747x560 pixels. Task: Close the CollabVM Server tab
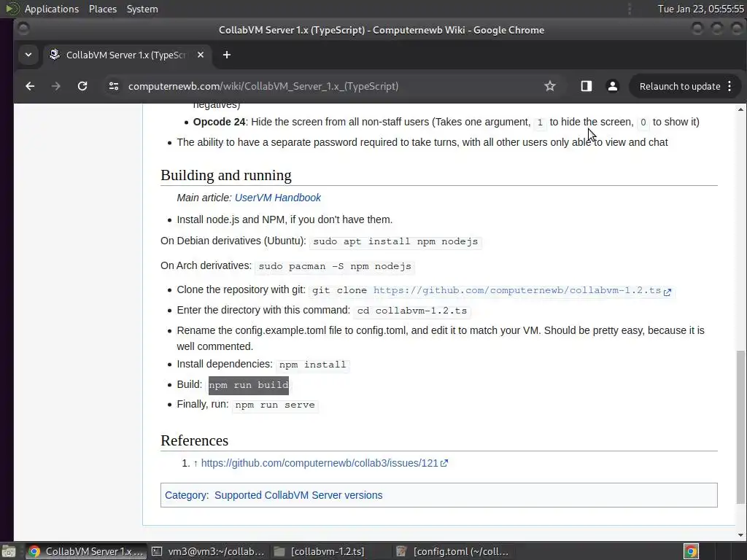(201, 55)
